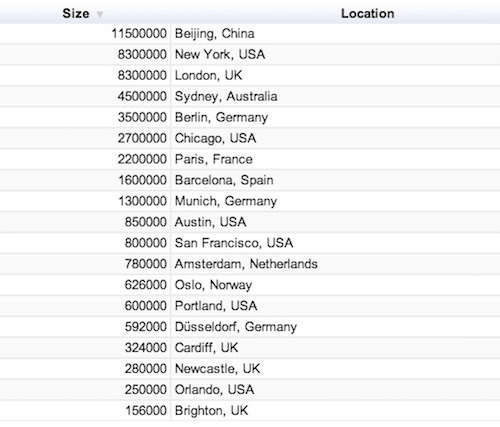Select the Orlando, USA row
Image resolution: width=500 pixels, height=427 pixels.
[250, 390]
